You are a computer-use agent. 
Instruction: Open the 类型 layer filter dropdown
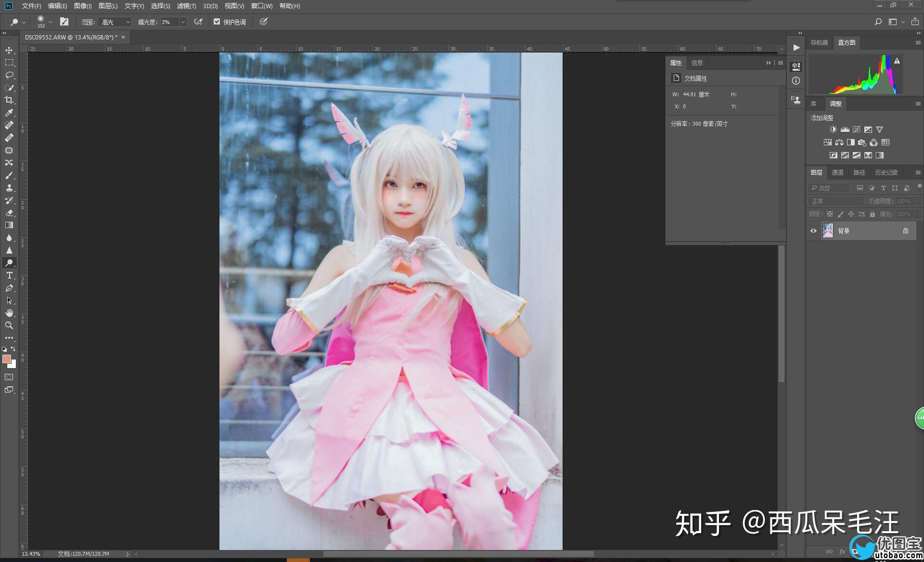tap(829, 188)
